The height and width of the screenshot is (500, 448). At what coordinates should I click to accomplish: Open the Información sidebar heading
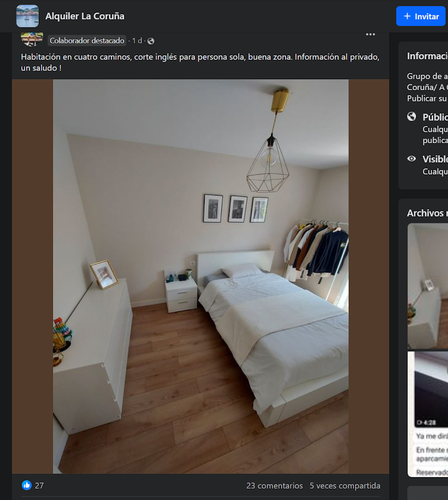tap(427, 56)
